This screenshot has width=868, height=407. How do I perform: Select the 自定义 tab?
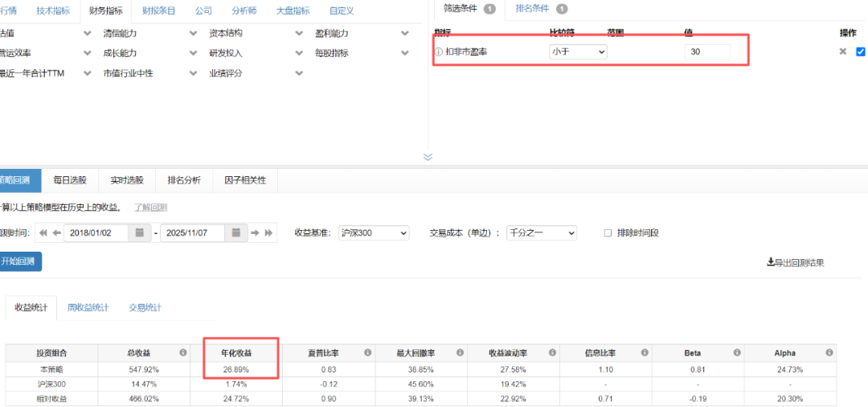341,10
